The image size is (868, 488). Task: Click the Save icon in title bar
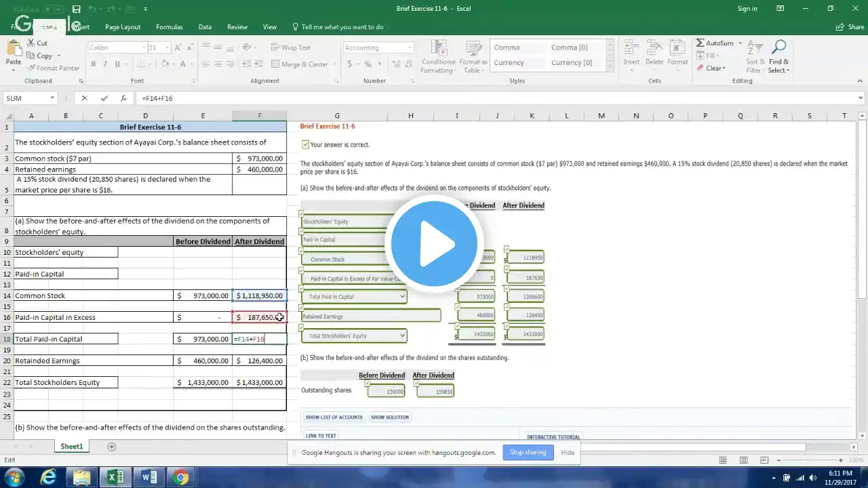[76, 9]
